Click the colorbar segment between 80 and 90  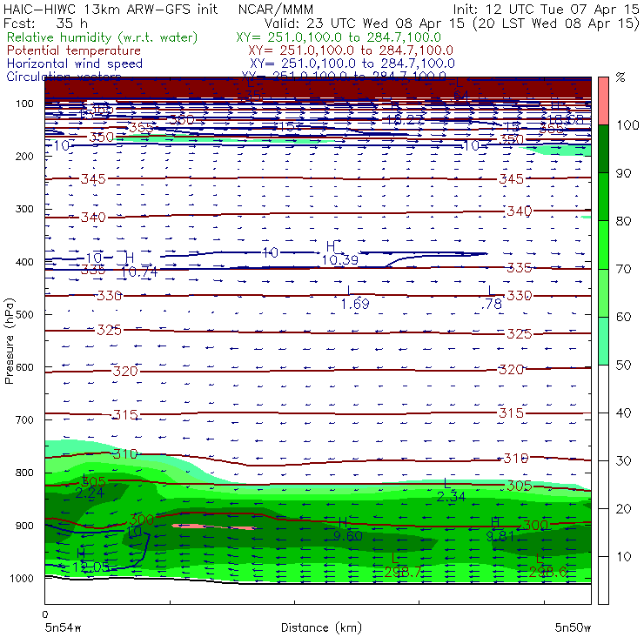click(603, 197)
